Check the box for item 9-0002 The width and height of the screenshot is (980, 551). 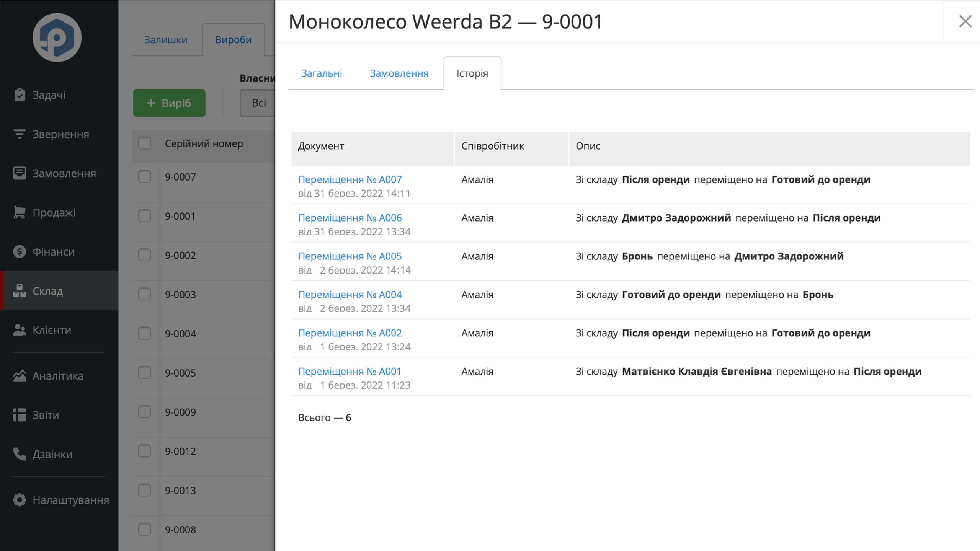point(144,255)
